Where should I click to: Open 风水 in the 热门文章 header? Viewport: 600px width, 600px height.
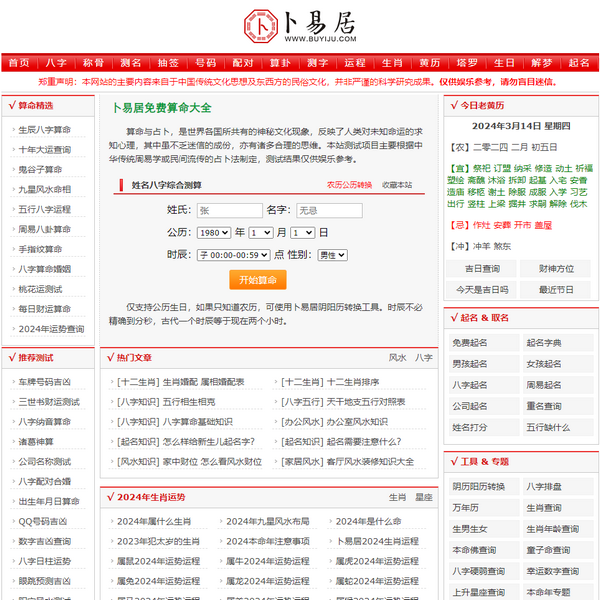click(x=397, y=357)
